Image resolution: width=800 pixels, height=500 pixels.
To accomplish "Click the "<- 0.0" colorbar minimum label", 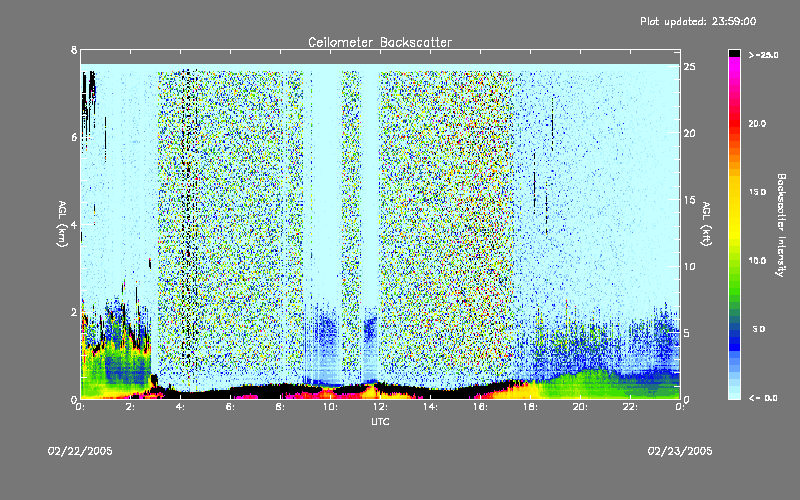I will (763, 398).
